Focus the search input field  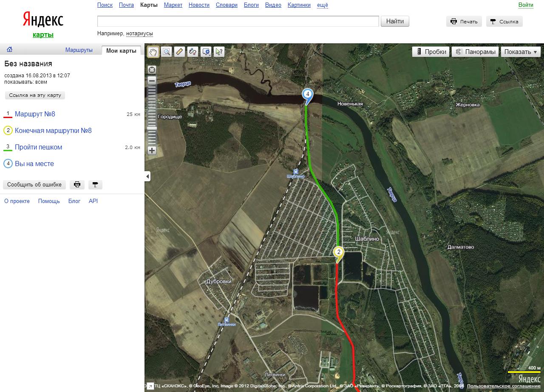click(238, 21)
